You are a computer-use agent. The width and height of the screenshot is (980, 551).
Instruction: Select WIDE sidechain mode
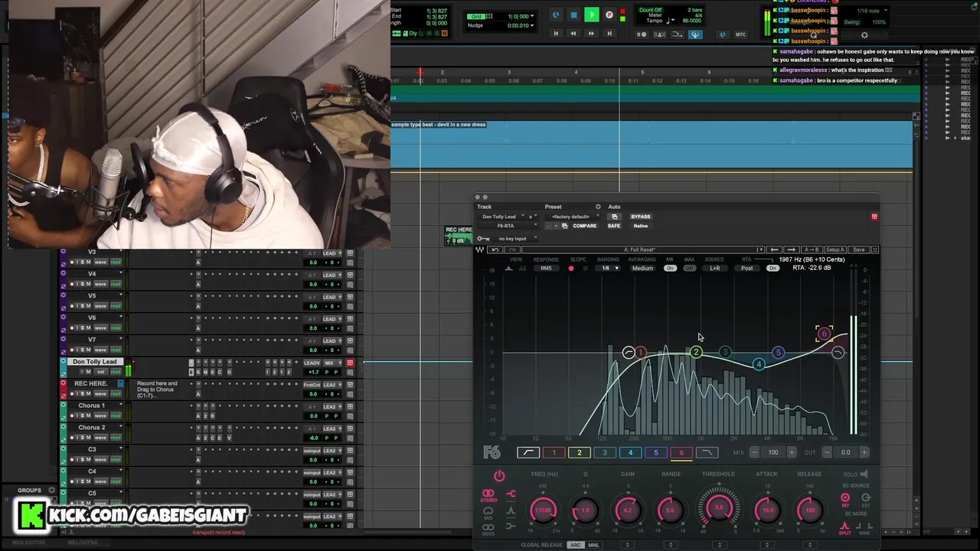pos(865,528)
